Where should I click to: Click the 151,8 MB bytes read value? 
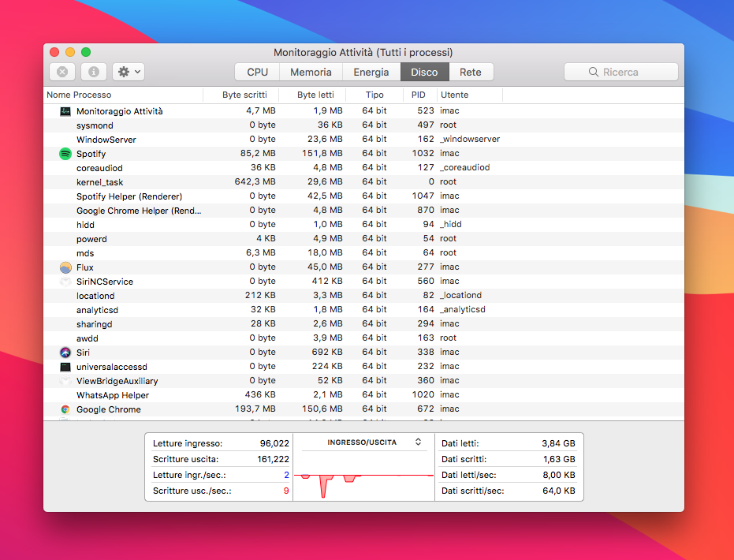click(x=322, y=153)
